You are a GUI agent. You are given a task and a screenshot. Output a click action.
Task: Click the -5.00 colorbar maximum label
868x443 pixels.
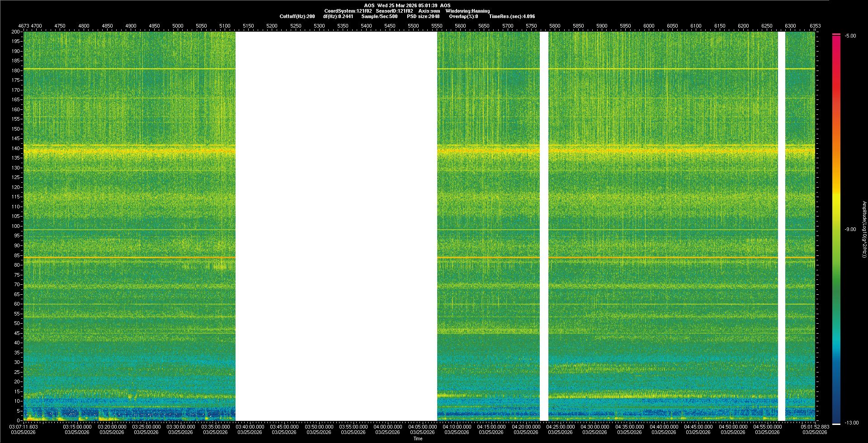point(850,36)
